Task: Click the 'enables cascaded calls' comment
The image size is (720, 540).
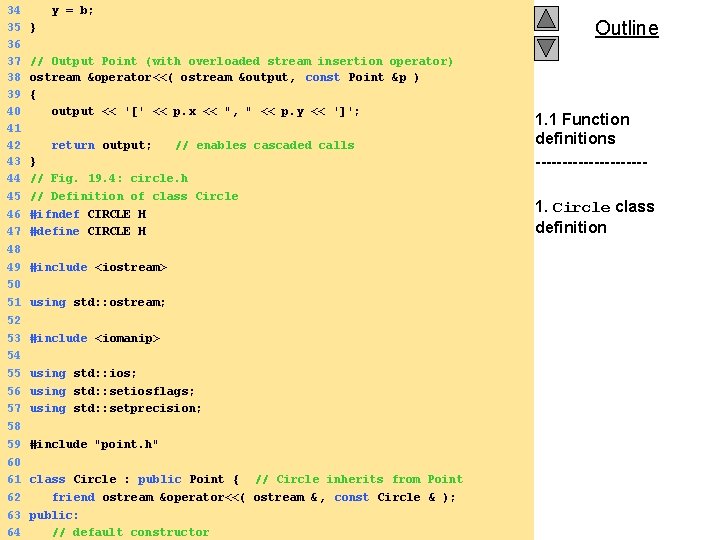Action: tap(264, 145)
